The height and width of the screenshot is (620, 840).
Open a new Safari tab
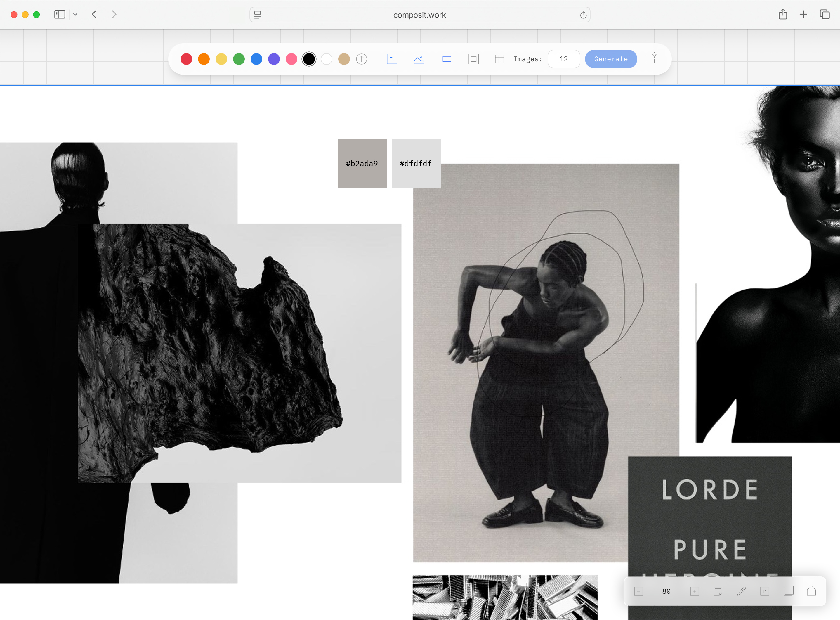point(803,14)
